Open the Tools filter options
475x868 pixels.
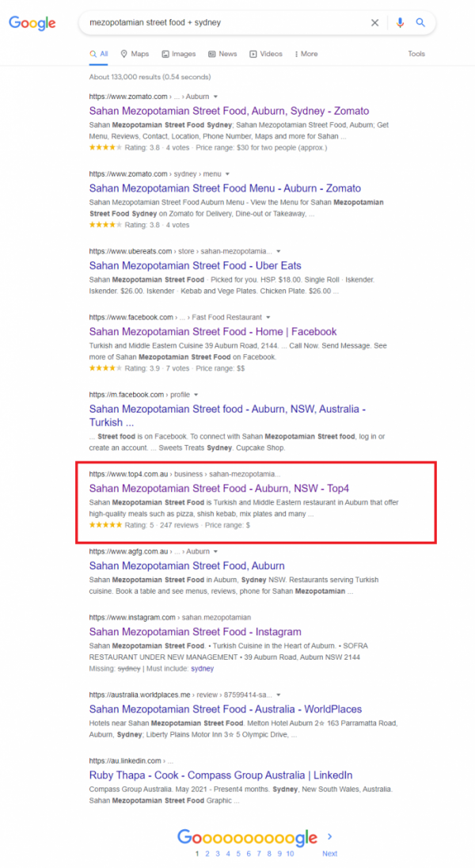[416, 54]
